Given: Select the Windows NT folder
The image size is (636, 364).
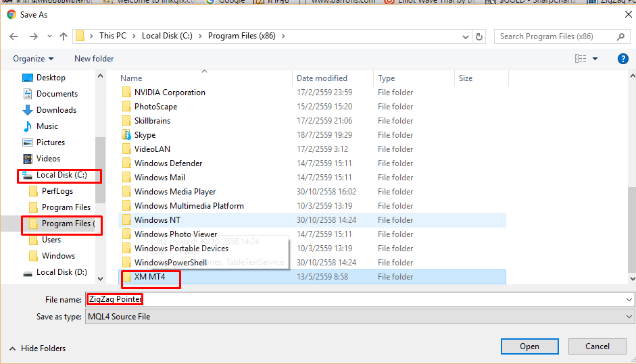Looking at the screenshot, I should (x=157, y=220).
